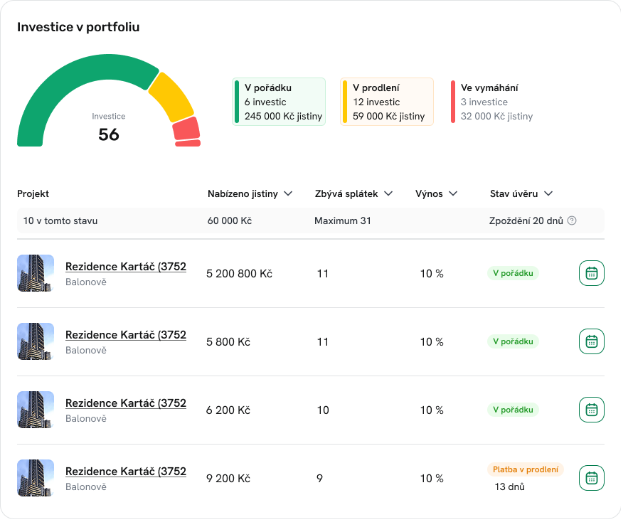Click the red segment of the gauge
This screenshot has width=621, height=519.
point(186,130)
